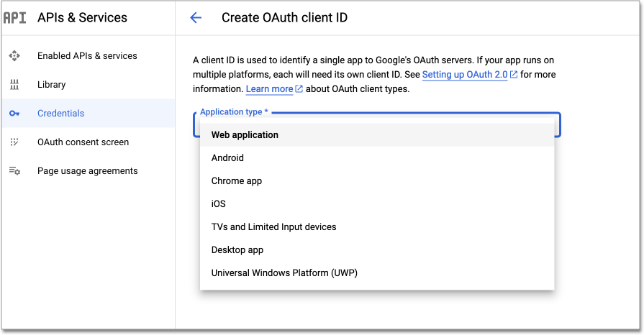Pick Chrome app option
Image resolution: width=644 pixels, height=335 pixels.
tap(237, 181)
